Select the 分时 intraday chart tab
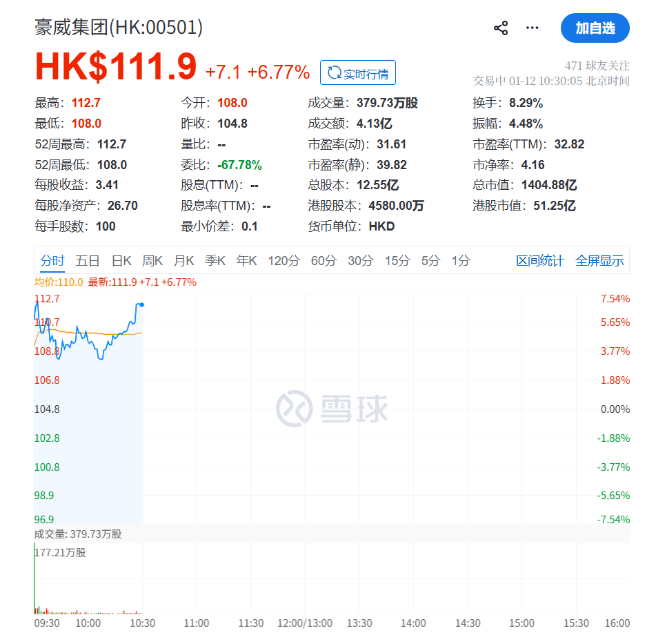This screenshot has width=656, height=644. [53, 261]
